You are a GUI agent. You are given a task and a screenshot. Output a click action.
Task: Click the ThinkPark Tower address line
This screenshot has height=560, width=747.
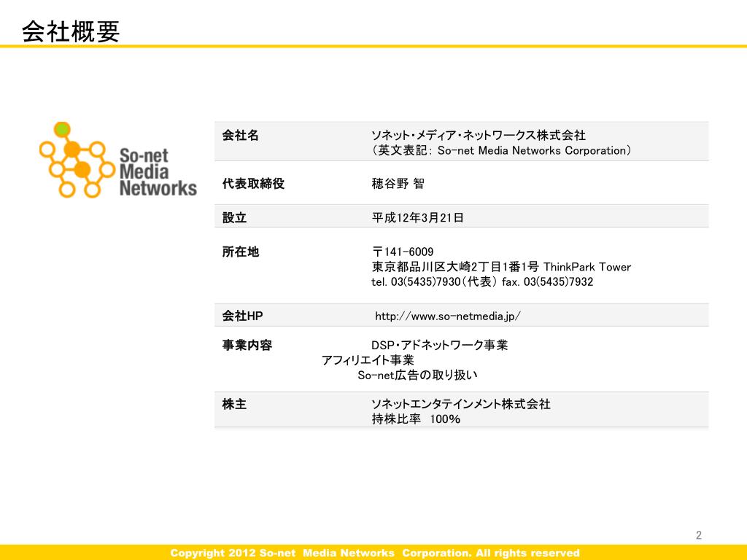(501, 267)
